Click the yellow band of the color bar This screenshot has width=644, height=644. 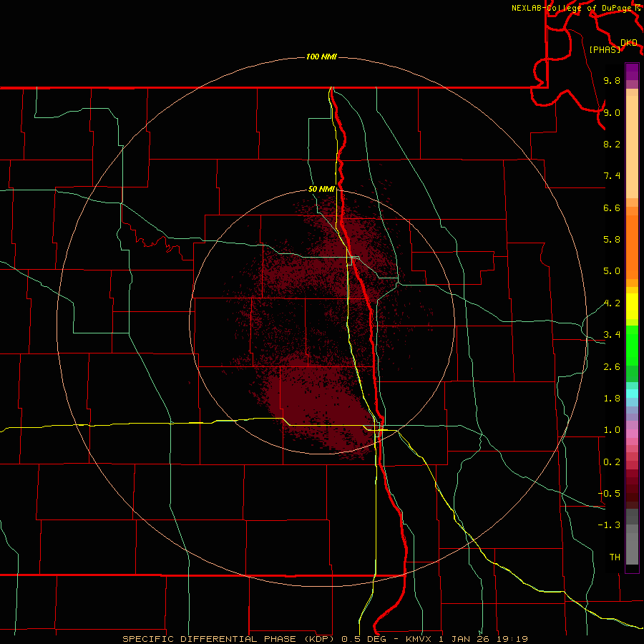click(632, 306)
